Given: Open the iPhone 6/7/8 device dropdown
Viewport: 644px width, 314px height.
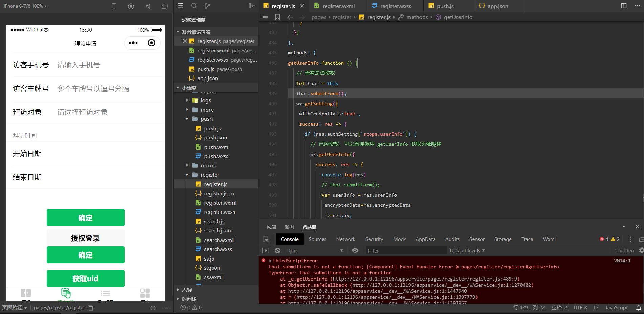Looking at the screenshot, I should [25, 6].
